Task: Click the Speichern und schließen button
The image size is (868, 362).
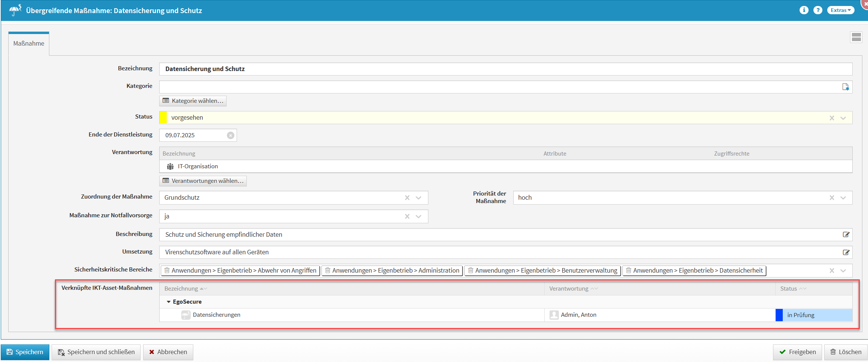Action: click(96, 352)
